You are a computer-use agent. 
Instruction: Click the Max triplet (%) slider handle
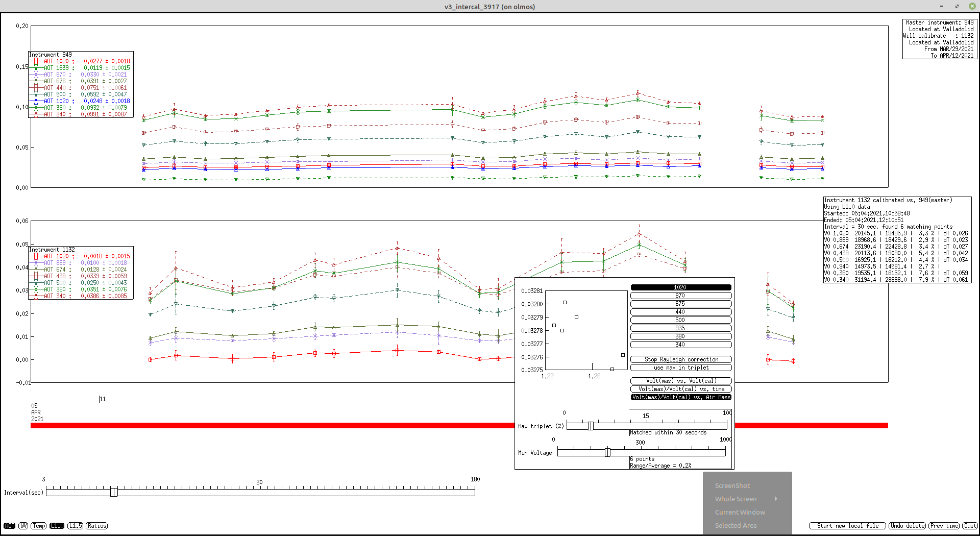[591, 426]
